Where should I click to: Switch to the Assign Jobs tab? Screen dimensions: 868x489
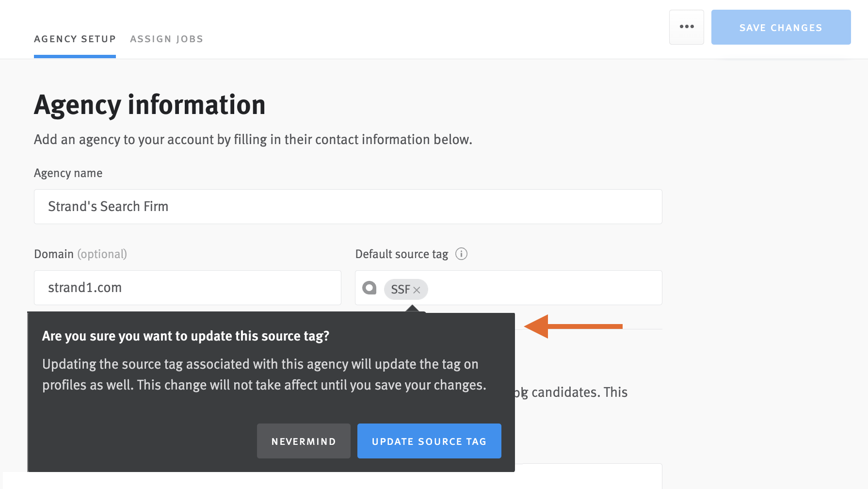[x=166, y=39]
